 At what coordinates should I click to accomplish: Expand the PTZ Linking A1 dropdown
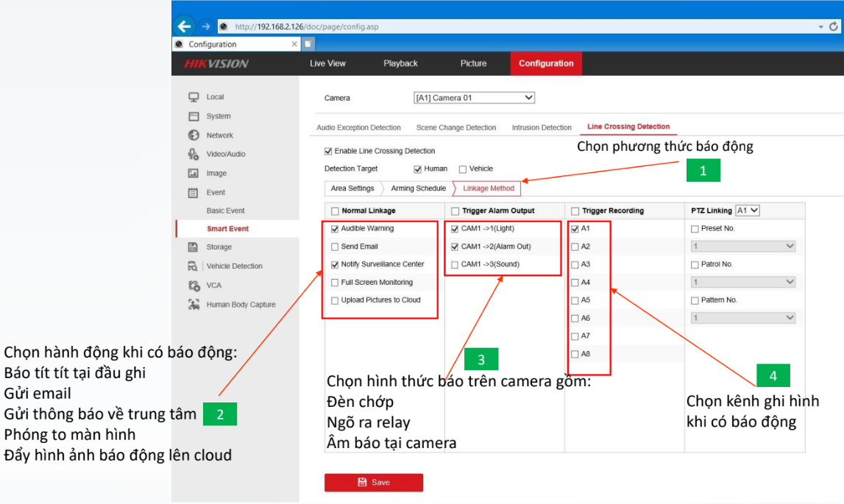747,210
